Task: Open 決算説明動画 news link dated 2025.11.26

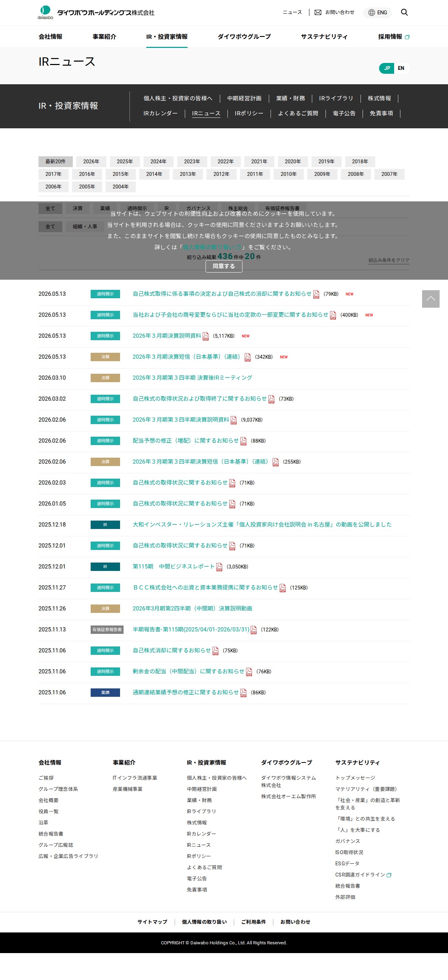Action: pyautogui.click(x=192, y=608)
